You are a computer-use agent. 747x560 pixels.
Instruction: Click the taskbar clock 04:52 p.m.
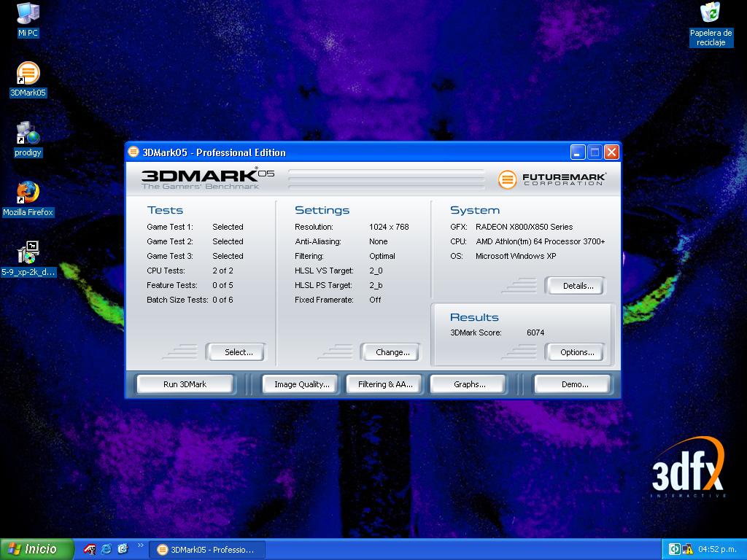[718, 550]
